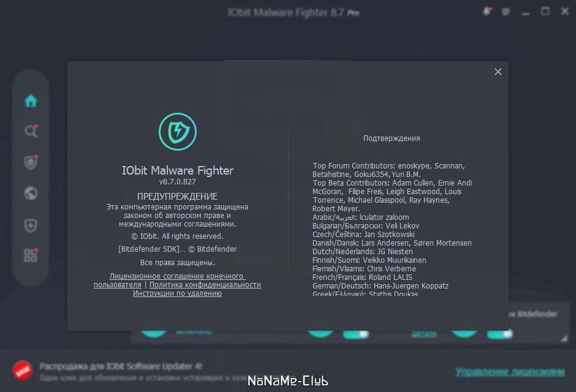
Task: Click the ПРЕДУПРЕЖДЕНИЕ heading
Action: point(178,197)
